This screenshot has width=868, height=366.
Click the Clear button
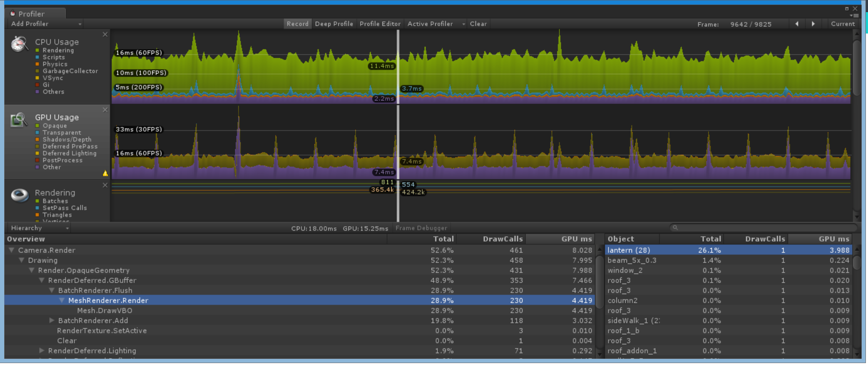(x=478, y=24)
